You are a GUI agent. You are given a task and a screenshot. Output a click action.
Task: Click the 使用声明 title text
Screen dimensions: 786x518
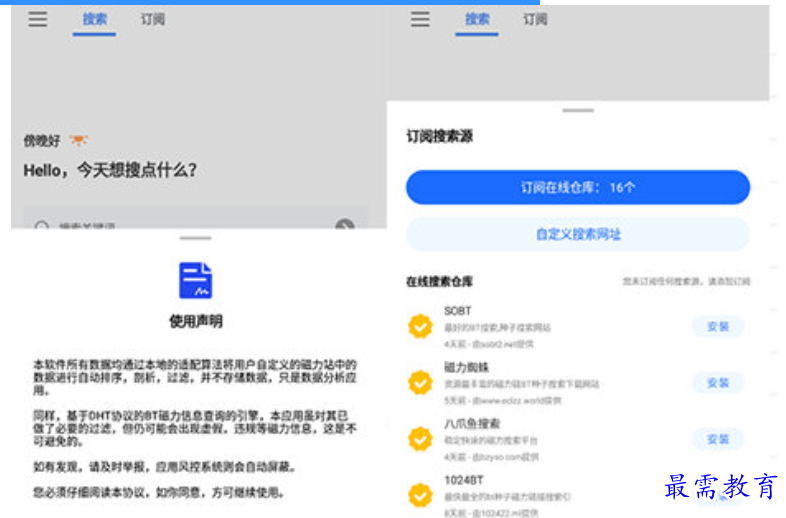195,321
